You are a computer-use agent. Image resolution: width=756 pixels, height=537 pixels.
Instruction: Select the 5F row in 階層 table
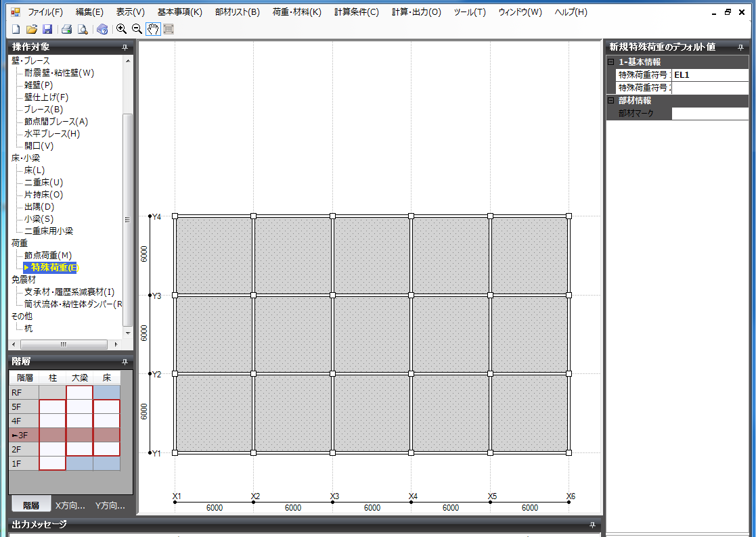click(64, 406)
